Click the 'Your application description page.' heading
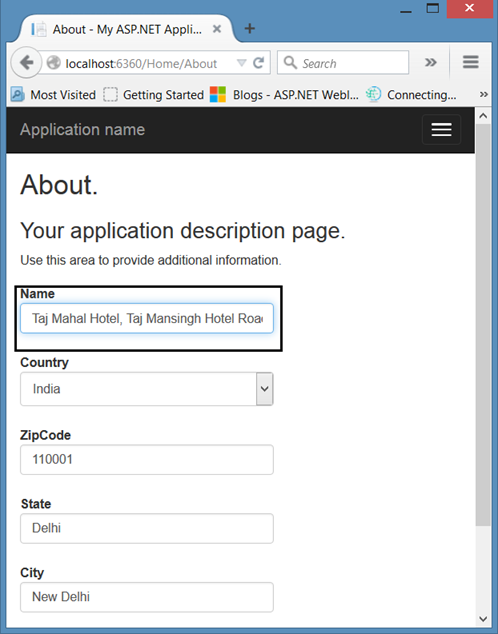Screen dimensions: 498x634 pyautogui.click(x=183, y=231)
